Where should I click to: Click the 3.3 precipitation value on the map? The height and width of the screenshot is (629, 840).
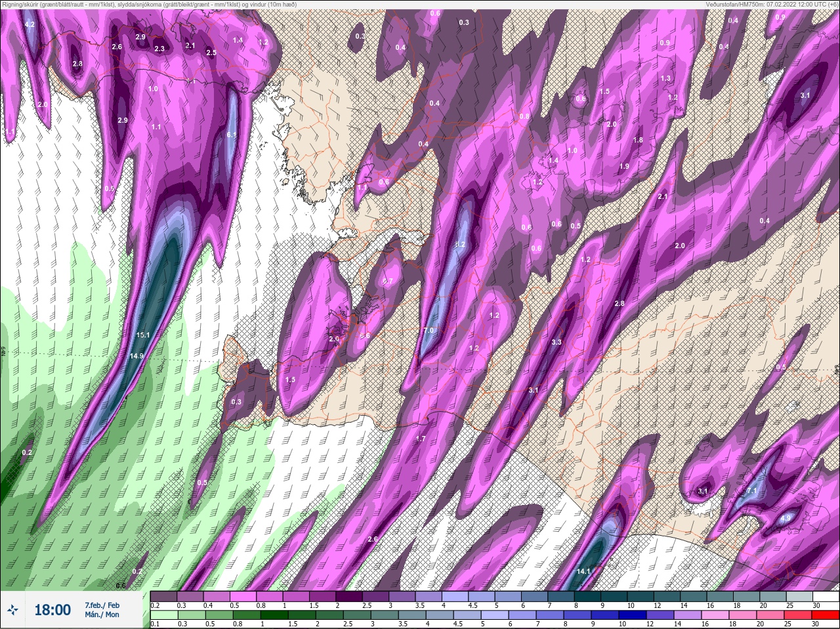[x=556, y=342]
